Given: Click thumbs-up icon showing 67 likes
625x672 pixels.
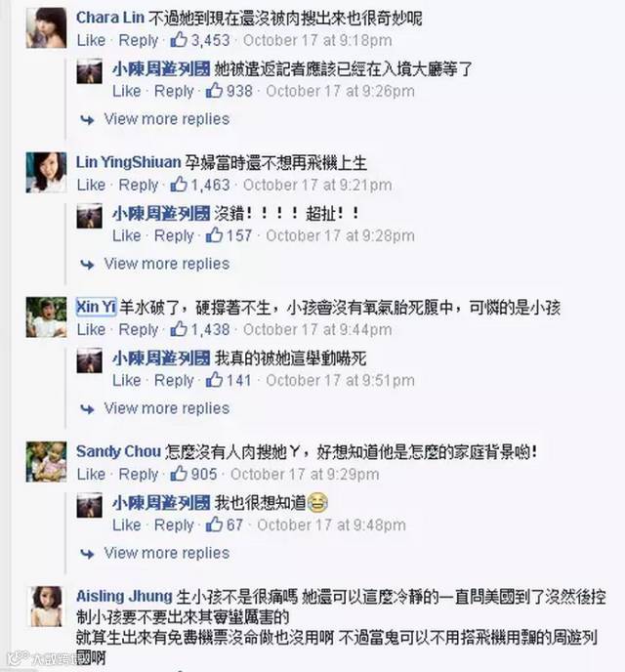Looking at the screenshot, I should pos(214,524).
